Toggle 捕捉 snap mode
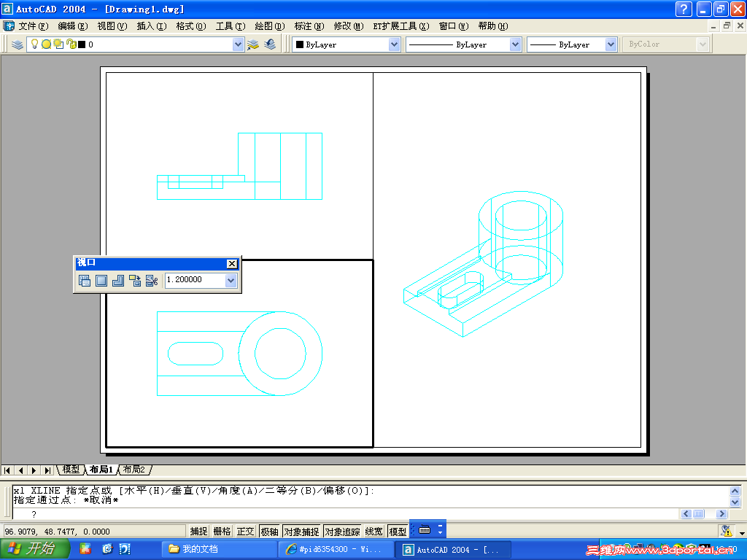The height and width of the screenshot is (560, 747). click(198, 532)
